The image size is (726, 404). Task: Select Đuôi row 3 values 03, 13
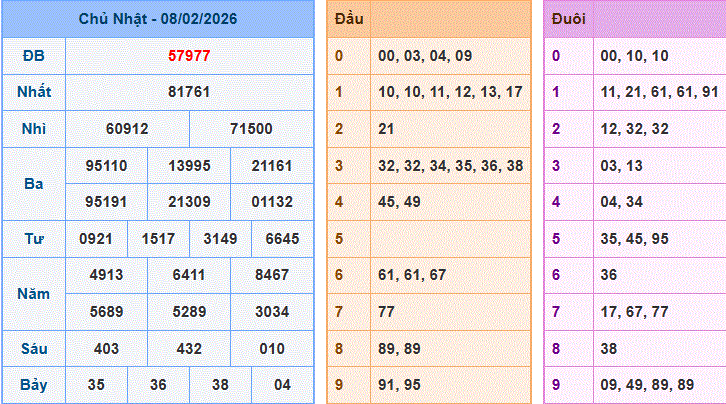tap(621, 166)
